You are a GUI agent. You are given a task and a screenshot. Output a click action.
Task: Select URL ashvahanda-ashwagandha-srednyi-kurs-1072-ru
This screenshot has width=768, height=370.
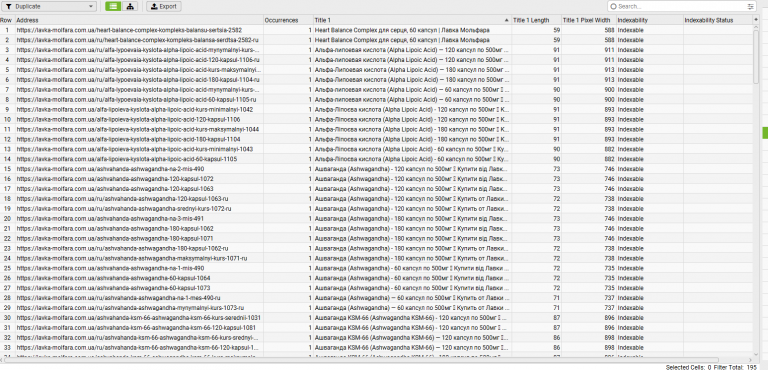pyautogui.click(x=124, y=209)
